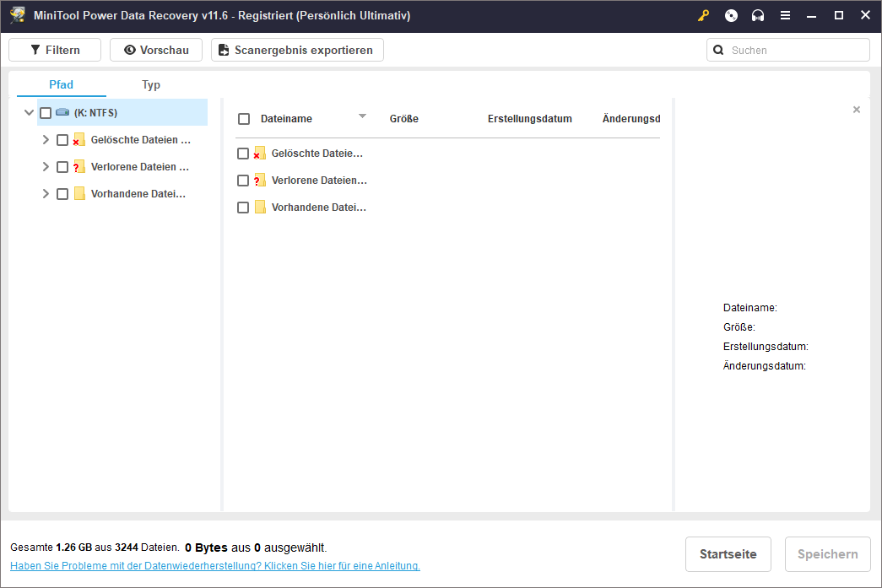This screenshot has height=588, width=882.
Task: Check the K: NTFS root checkbox
Action: point(46,113)
